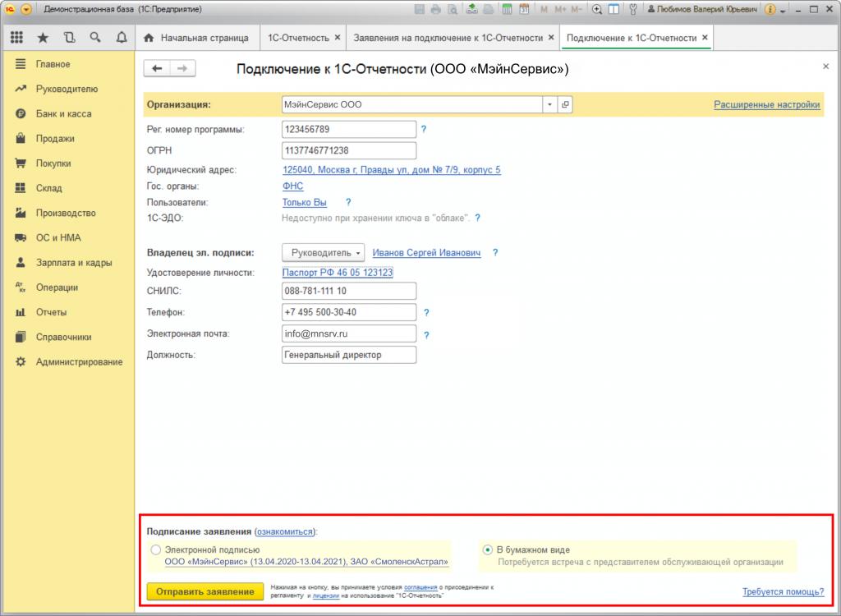
Task: Open the History icon in the toolbar
Action: point(69,38)
